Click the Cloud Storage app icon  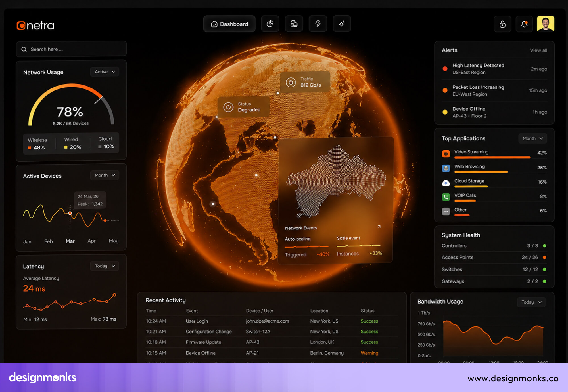pos(446,183)
